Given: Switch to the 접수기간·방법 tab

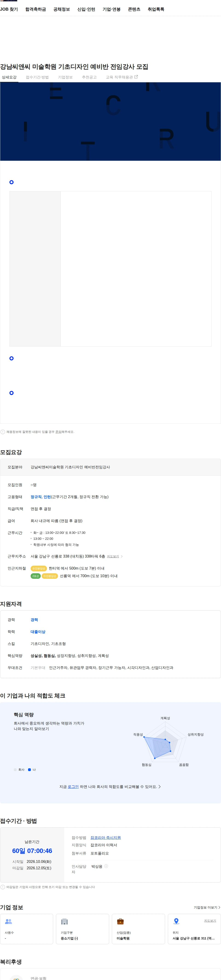Looking at the screenshot, I should (37, 77).
